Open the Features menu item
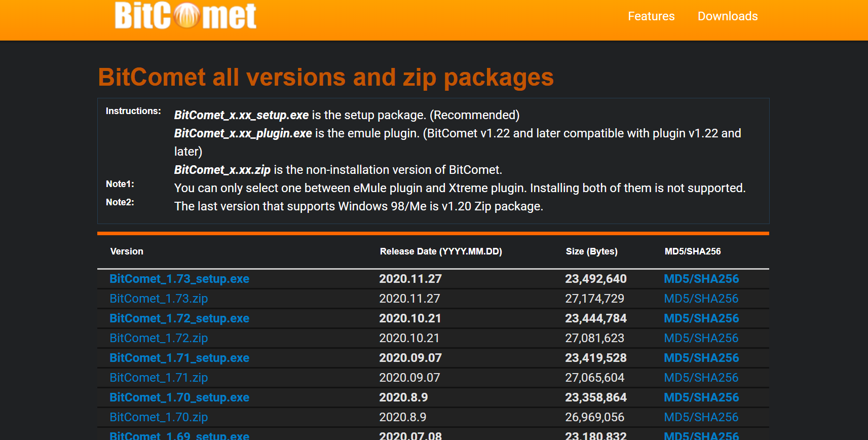Screen dimensions: 868x440 651,16
